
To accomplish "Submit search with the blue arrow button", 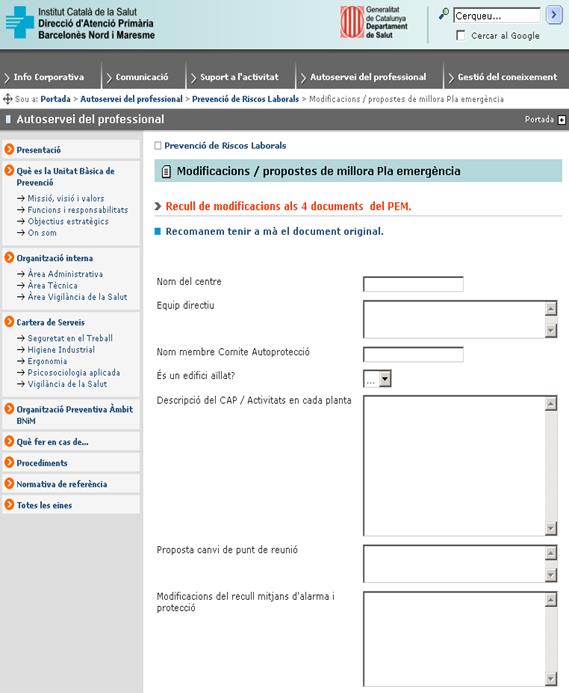I will click(554, 15).
